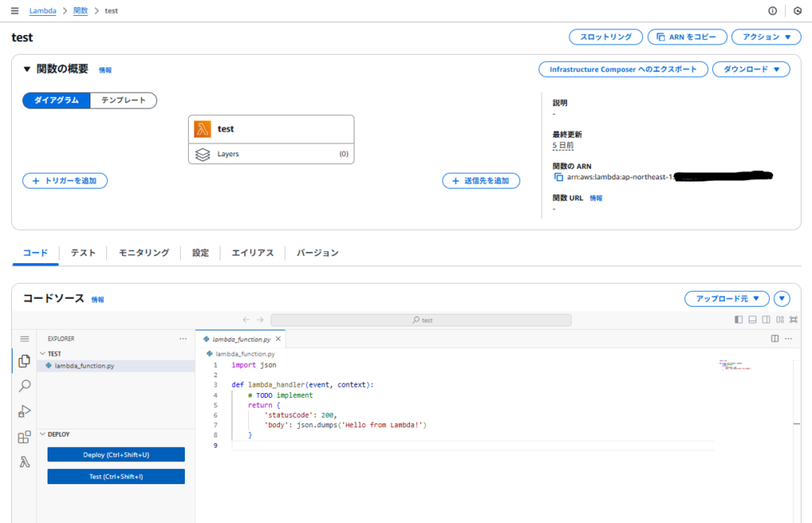Viewport: 812px width, 523px height.
Task: Open the Explorer view in the activity bar
Action: pos(25,361)
